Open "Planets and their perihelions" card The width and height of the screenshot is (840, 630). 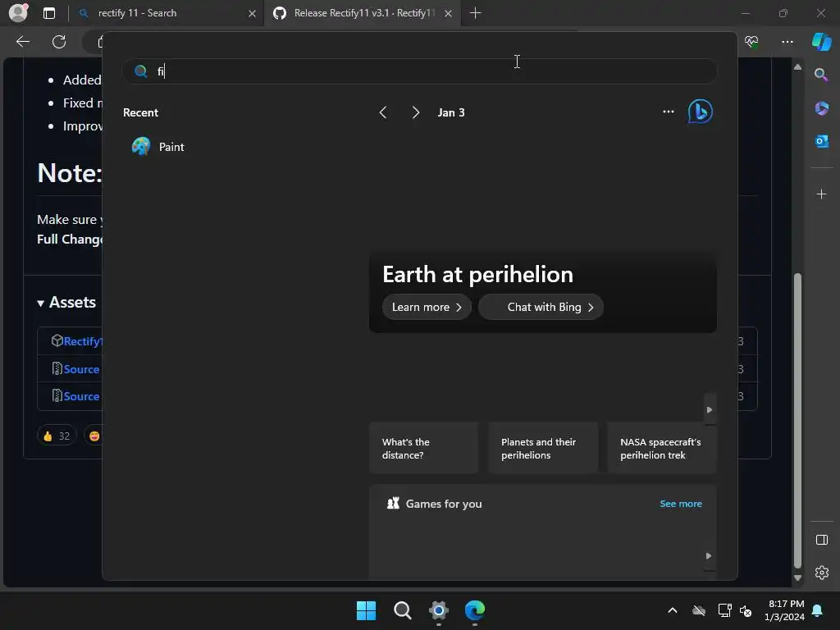543,449
